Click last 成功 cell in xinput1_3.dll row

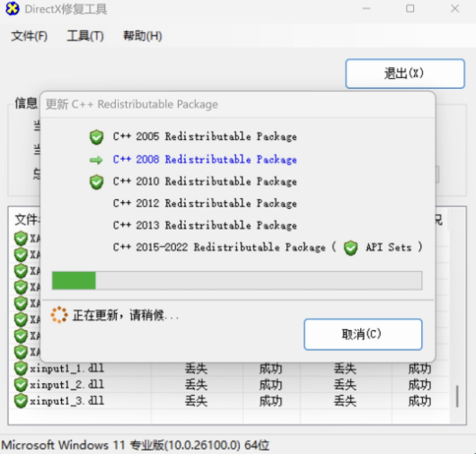click(419, 401)
